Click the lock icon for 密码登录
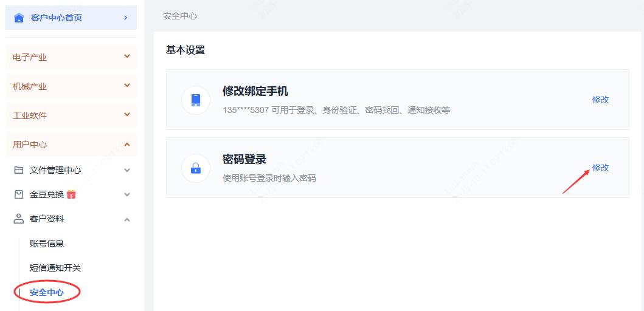Viewport: 644px width, 311px height. 195,168
